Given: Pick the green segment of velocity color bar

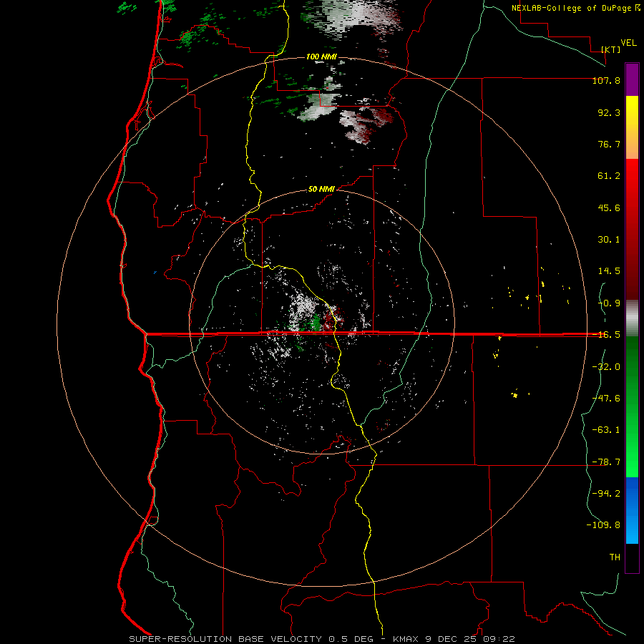Looking at the screenshot, I should point(632,406).
